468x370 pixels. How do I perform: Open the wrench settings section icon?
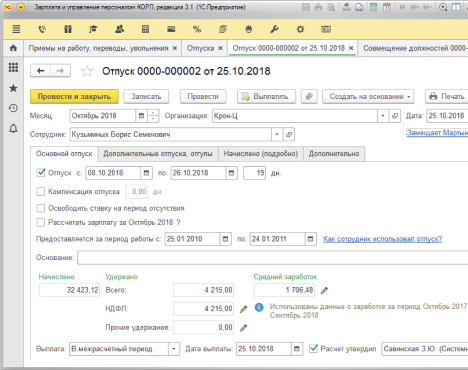coord(274,29)
